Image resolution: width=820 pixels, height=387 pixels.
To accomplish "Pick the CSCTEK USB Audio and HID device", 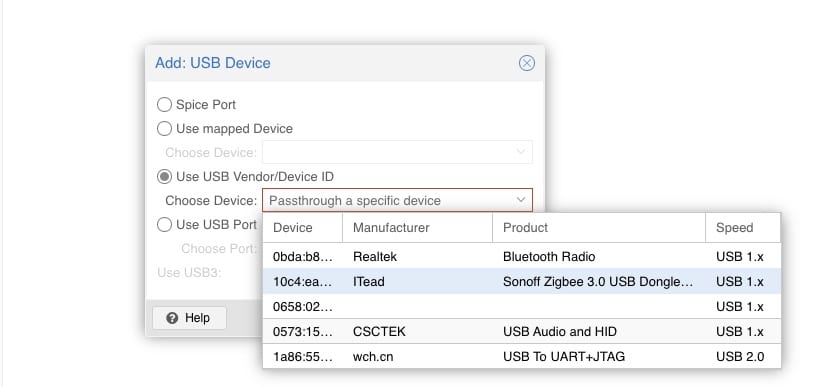I will point(521,332).
